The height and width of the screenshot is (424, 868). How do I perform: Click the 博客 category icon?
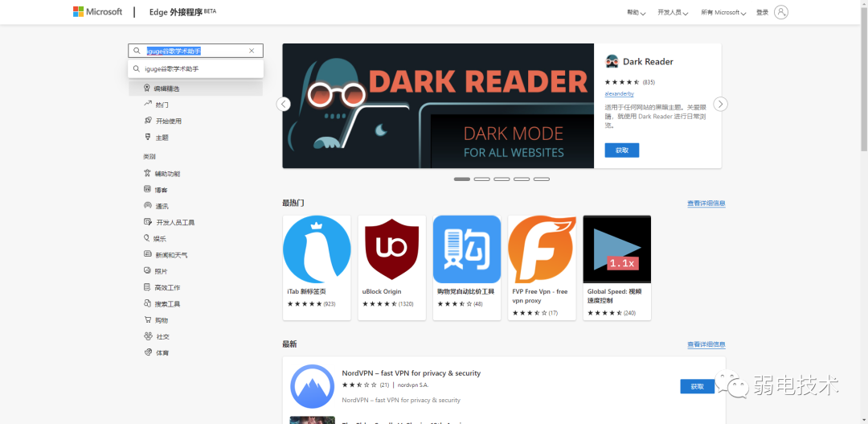(x=147, y=189)
